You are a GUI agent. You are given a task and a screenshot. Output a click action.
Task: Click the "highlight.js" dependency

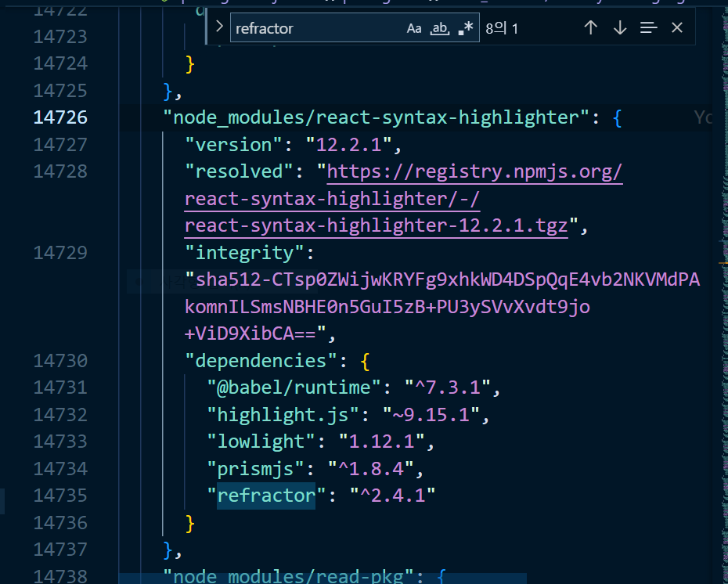click(x=283, y=415)
